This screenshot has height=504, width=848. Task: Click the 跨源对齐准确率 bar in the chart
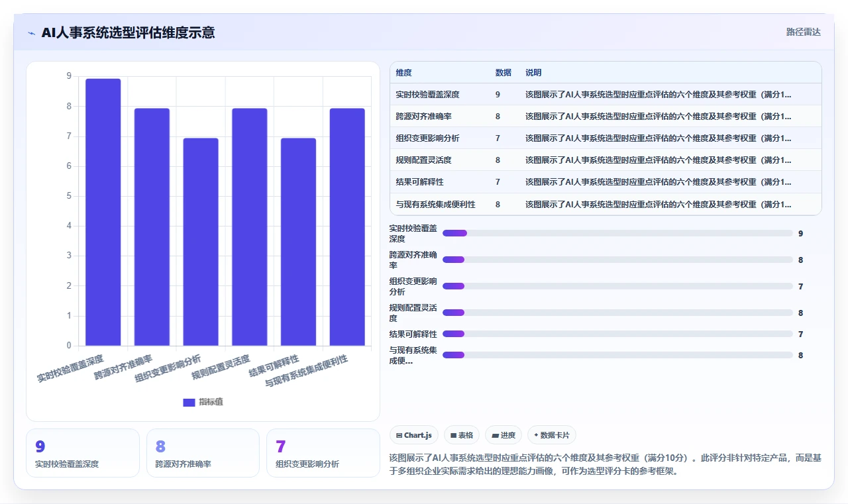click(152, 227)
